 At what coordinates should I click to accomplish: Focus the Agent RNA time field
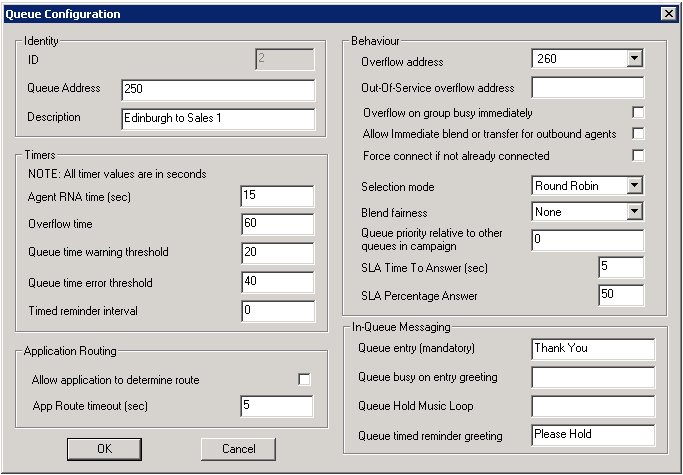277,197
